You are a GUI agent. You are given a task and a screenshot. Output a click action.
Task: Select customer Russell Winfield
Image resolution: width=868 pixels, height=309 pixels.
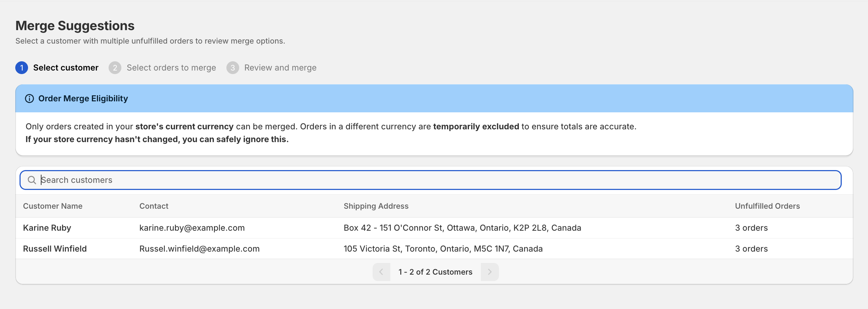(55, 249)
